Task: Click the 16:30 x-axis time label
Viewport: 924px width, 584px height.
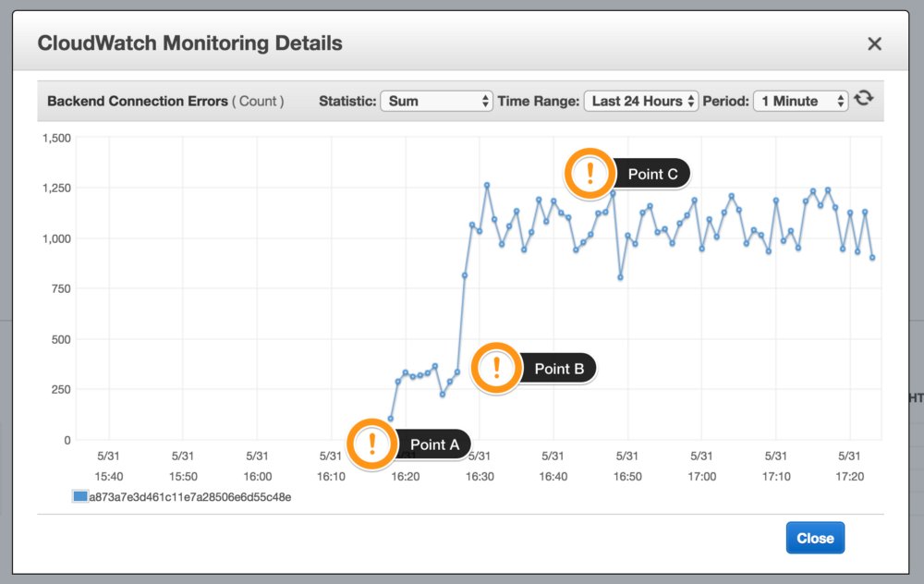Action: pos(480,476)
